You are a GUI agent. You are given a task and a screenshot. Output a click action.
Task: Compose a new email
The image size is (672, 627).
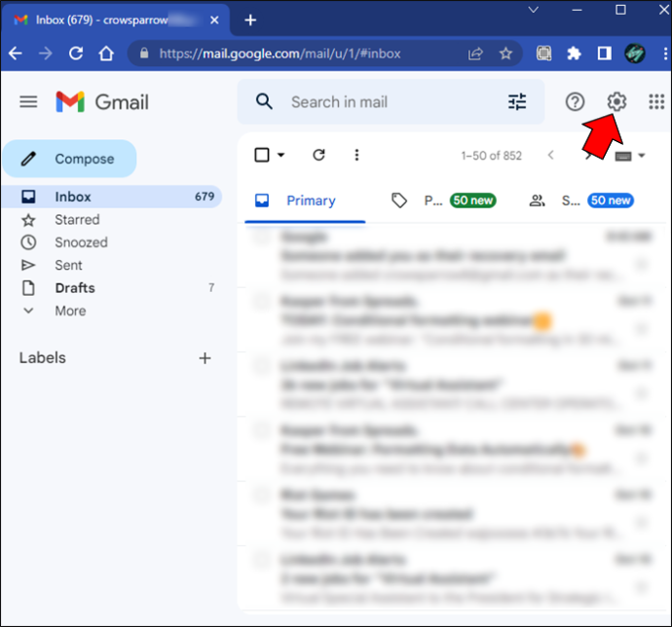coord(69,159)
